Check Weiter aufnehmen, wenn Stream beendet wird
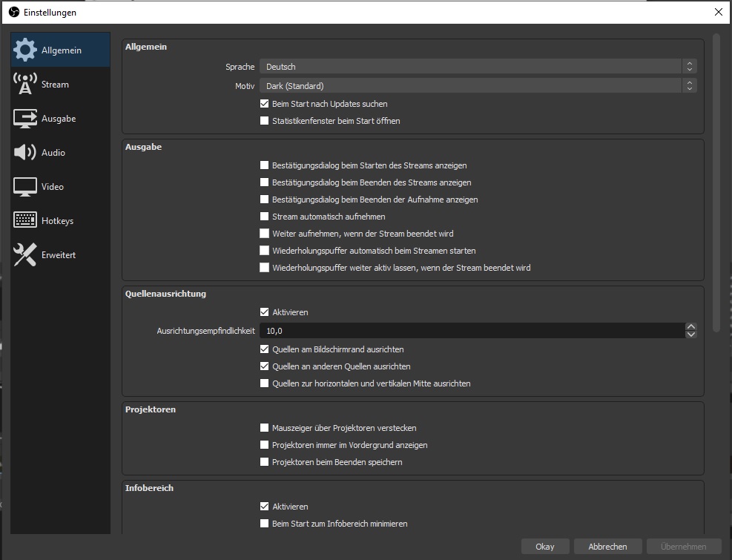This screenshot has width=732, height=560. click(264, 233)
